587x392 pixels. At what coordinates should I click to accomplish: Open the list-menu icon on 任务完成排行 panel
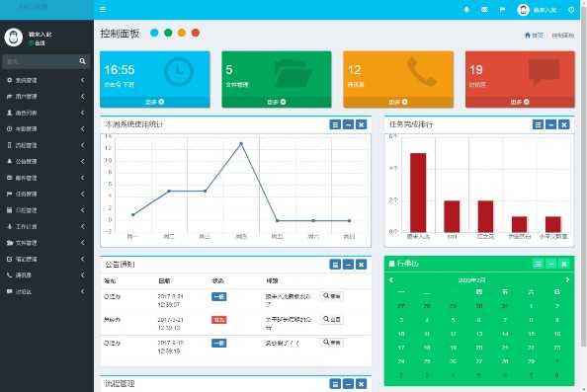[538, 124]
